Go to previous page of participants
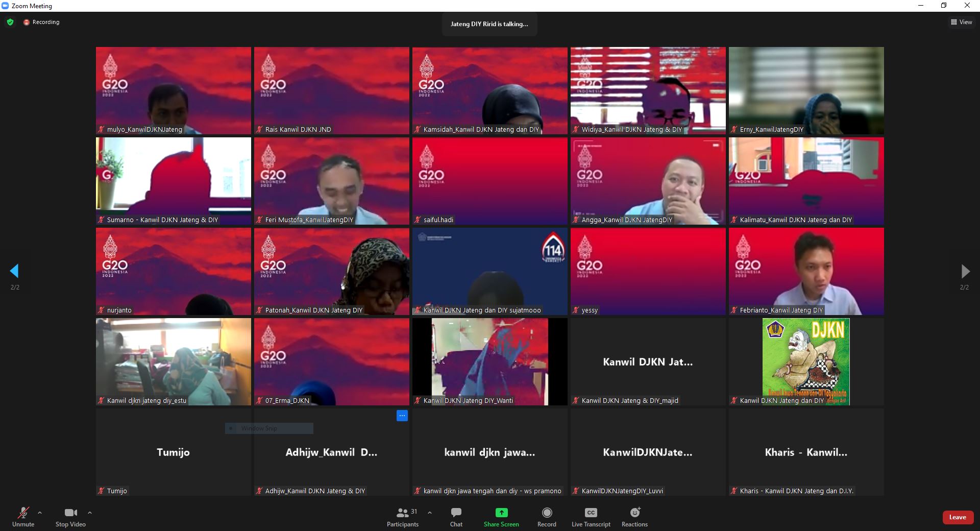 [14, 271]
